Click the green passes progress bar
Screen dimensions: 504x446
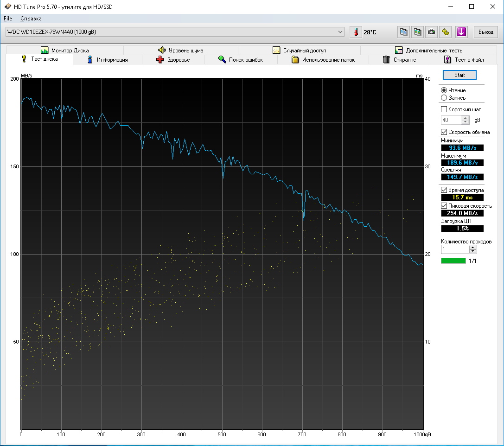pyautogui.click(x=453, y=261)
